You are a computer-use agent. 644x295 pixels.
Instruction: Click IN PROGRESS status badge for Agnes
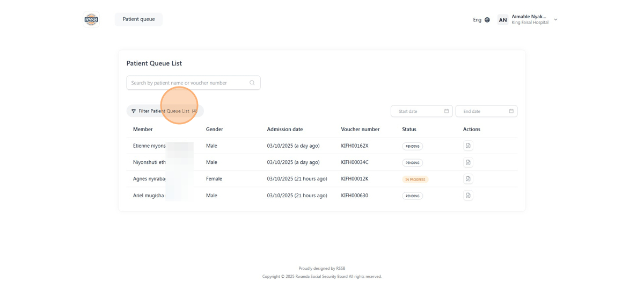point(415,179)
